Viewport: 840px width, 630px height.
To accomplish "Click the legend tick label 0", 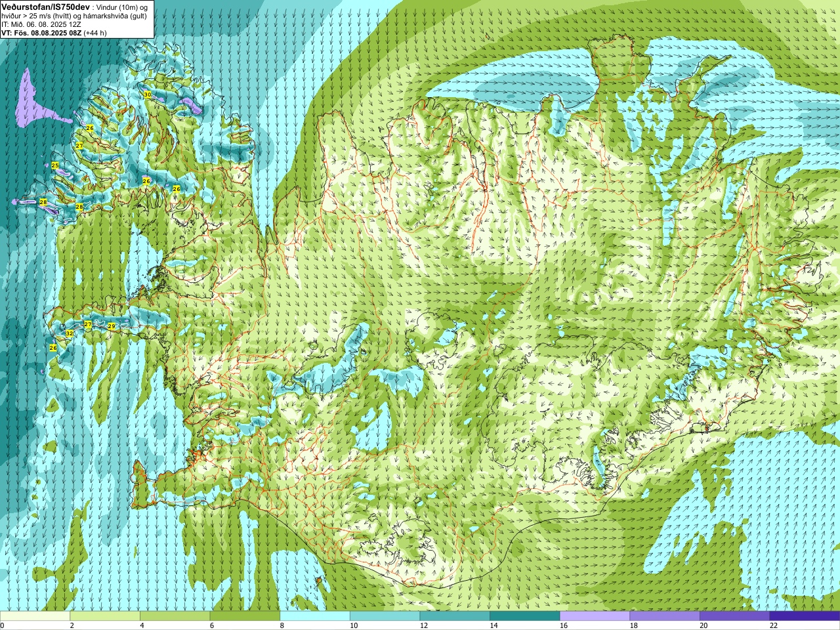I will click(x=2, y=625).
